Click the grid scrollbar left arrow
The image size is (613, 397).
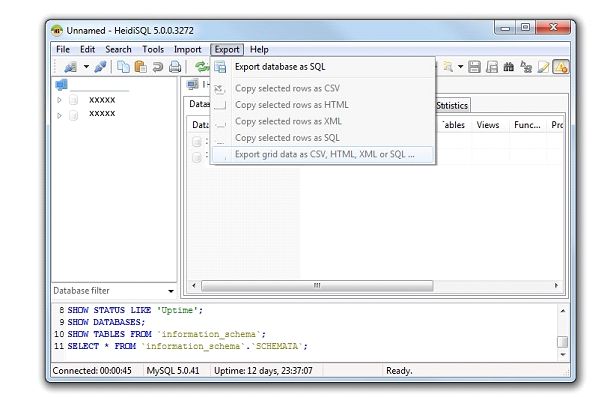tap(194, 286)
